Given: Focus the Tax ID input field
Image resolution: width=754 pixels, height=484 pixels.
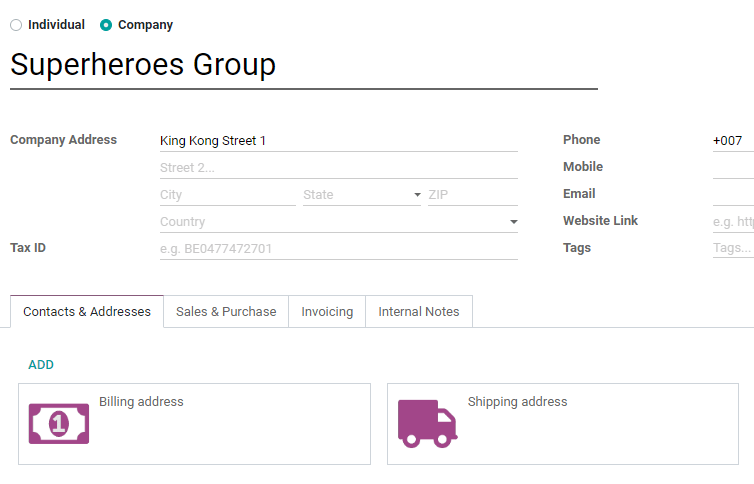Looking at the screenshot, I should pos(338,248).
